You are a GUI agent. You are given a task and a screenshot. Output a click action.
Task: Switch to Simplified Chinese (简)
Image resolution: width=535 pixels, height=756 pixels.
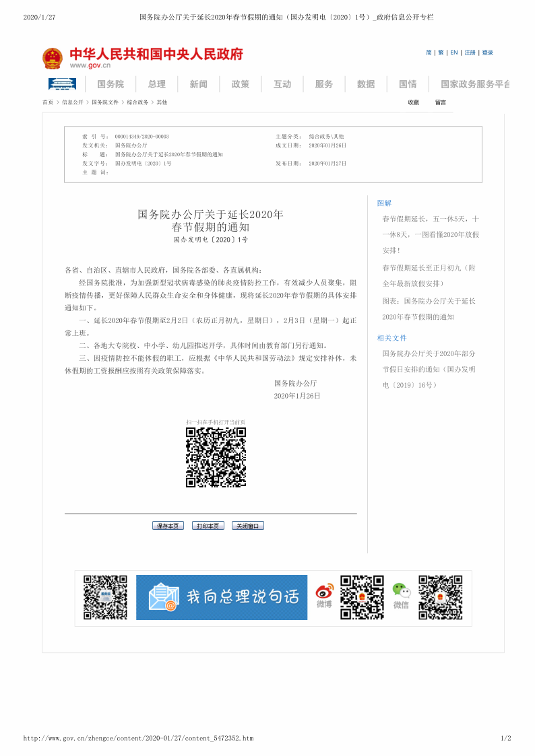pyautogui.click(x=429, y=53)
